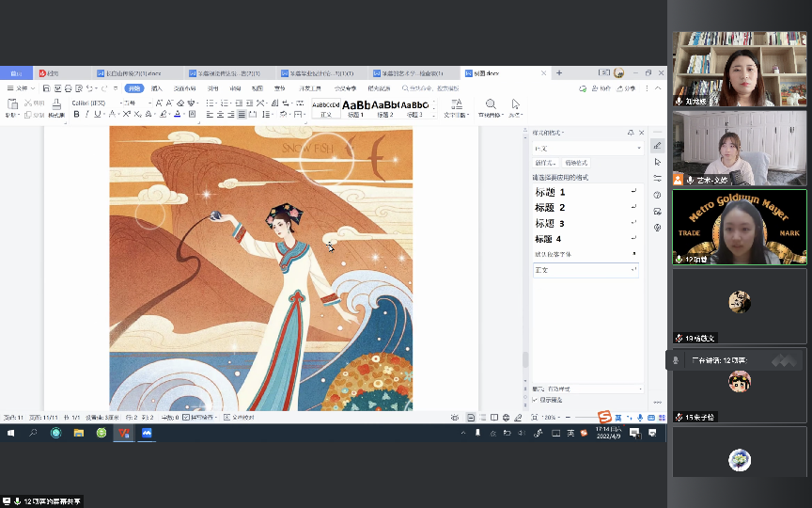This screenshot has width=812, height=508.
Task: Click the character border icon
Action: click(192, 114)
